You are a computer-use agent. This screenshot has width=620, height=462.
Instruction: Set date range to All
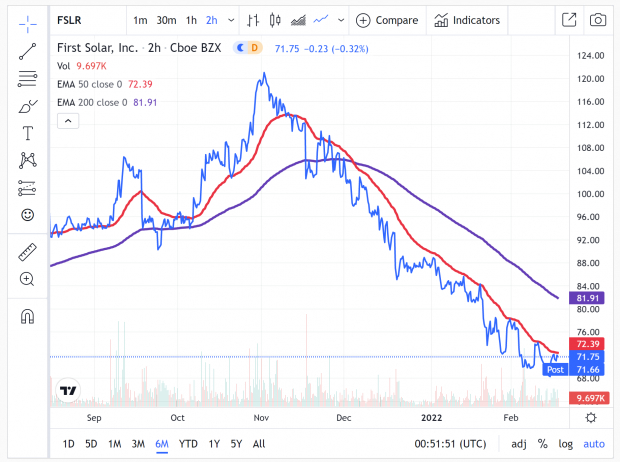(259, 444)
